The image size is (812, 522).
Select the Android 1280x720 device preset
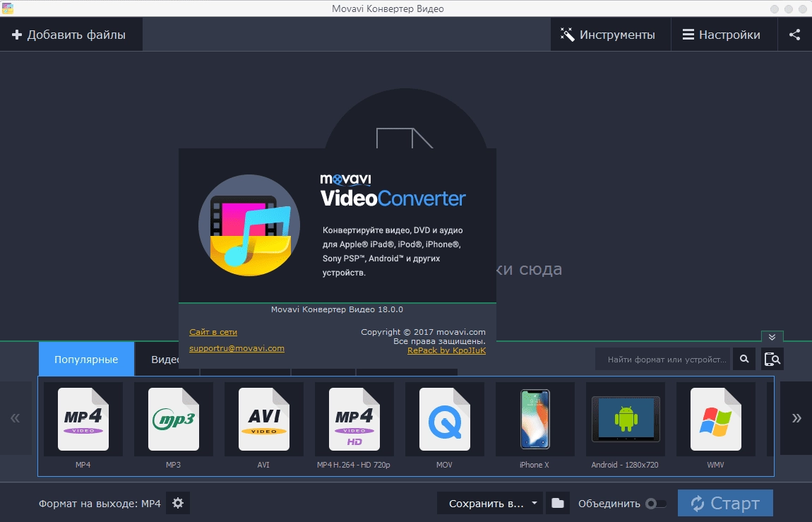pos(625,419)
